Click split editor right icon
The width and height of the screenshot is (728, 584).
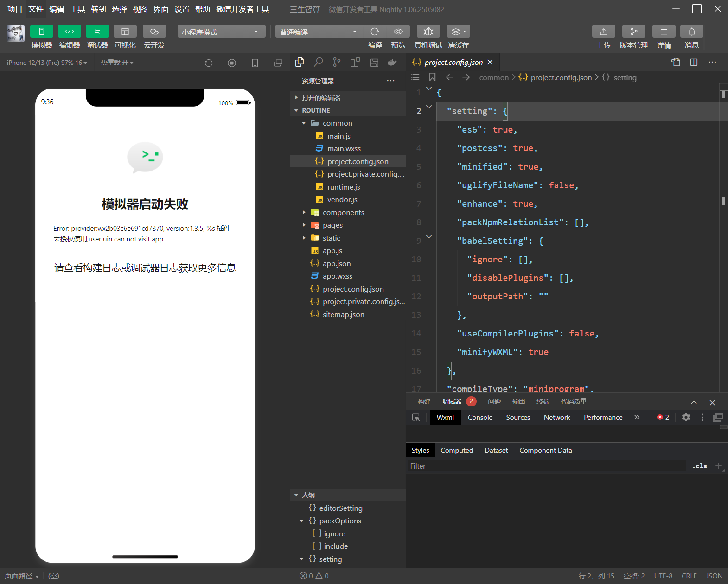(694, 62)
